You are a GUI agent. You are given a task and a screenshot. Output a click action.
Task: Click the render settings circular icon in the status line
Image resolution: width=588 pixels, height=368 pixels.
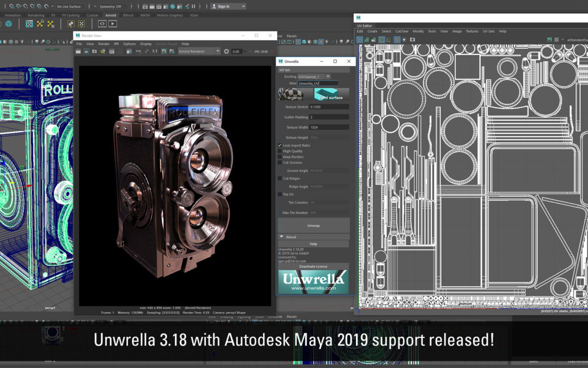173,7
